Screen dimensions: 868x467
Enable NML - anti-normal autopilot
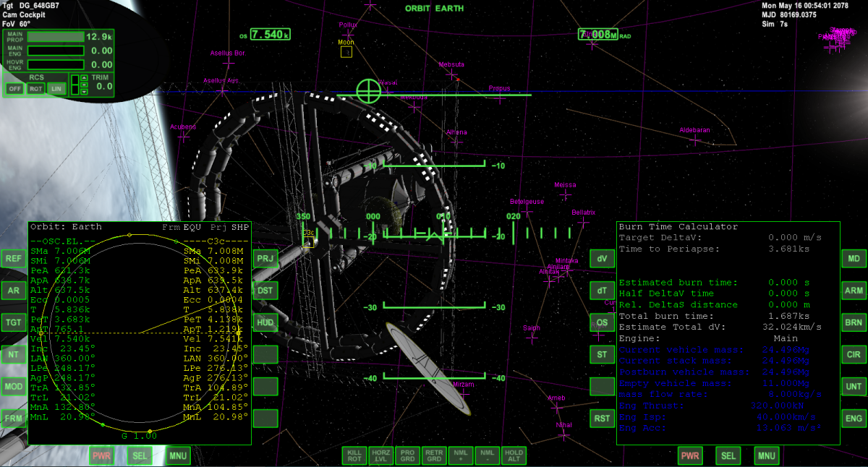pos(486,455)
